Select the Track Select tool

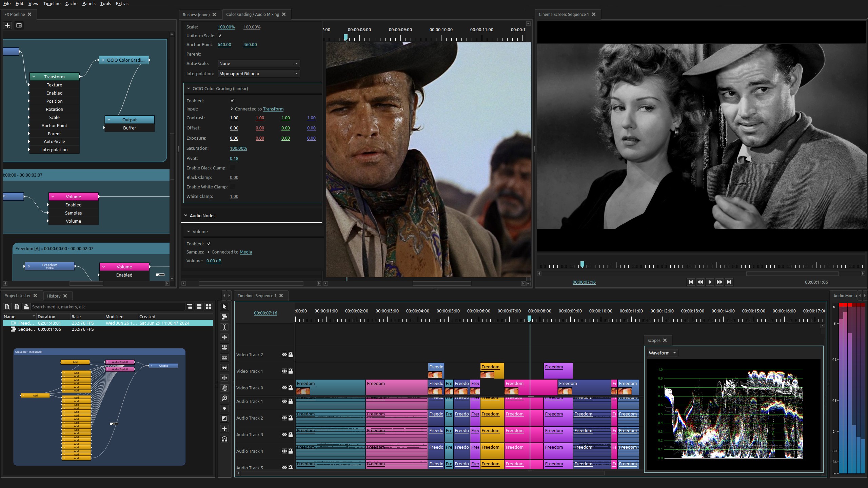[x=224, y=317]
